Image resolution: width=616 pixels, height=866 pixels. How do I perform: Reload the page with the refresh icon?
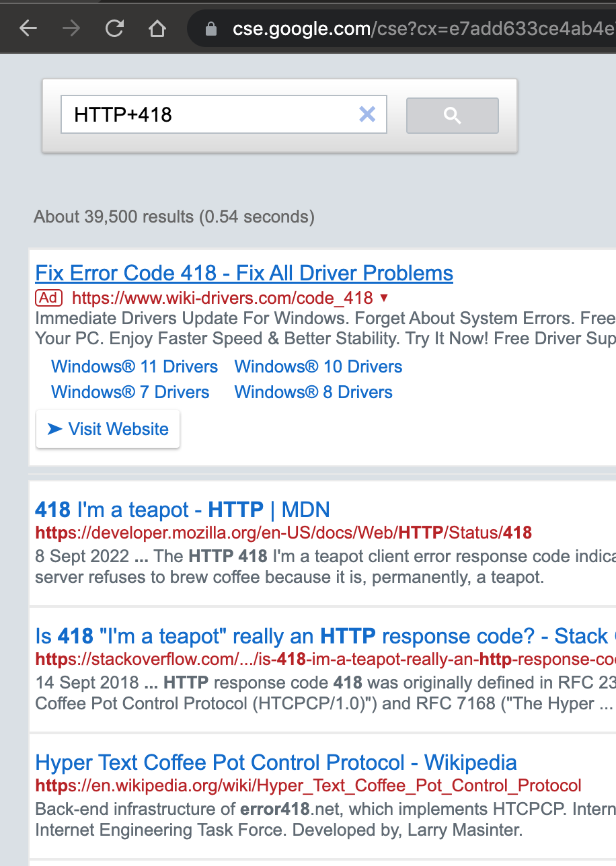tap(115, 28)
